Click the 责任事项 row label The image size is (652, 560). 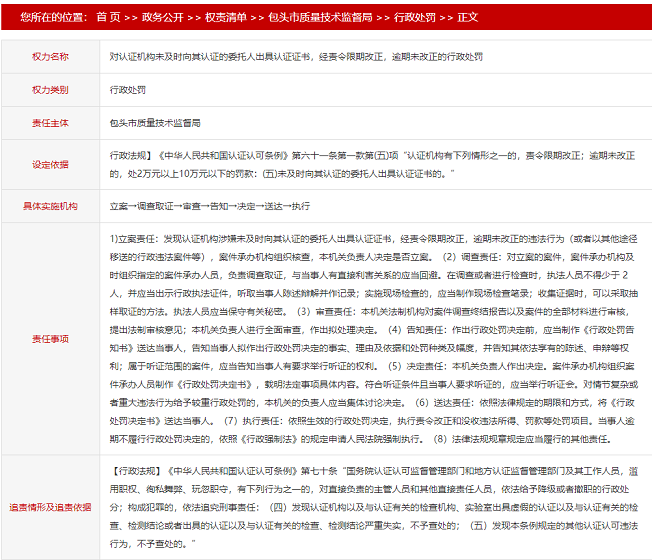click(x=50, y=339)
